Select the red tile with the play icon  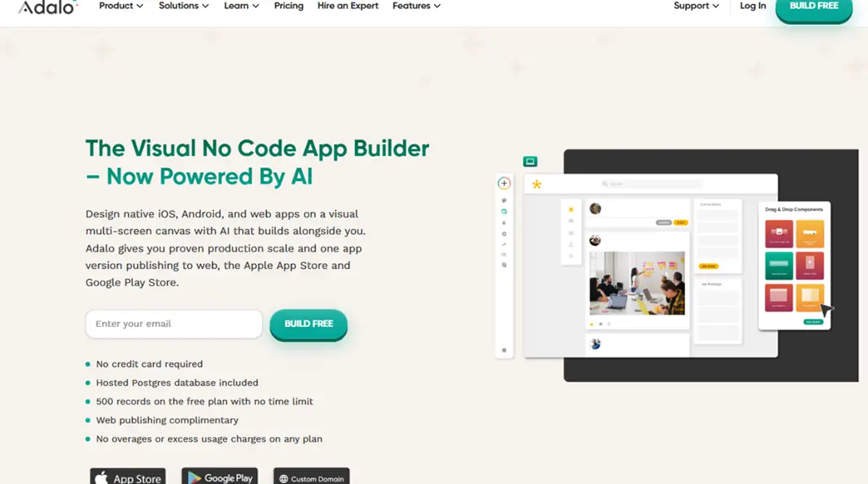point(810,266)
